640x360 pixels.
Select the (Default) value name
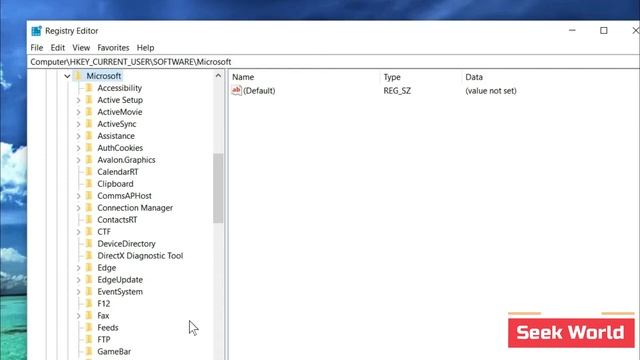coord(259,91)
